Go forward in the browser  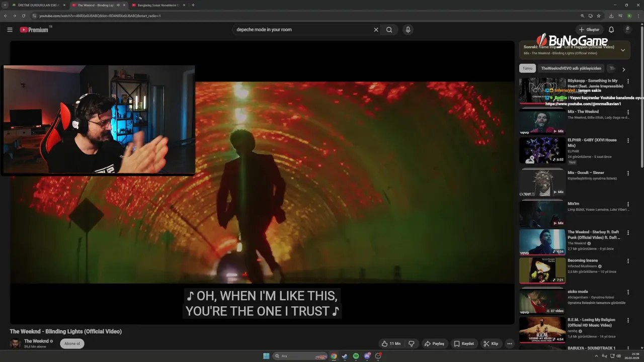14,16
